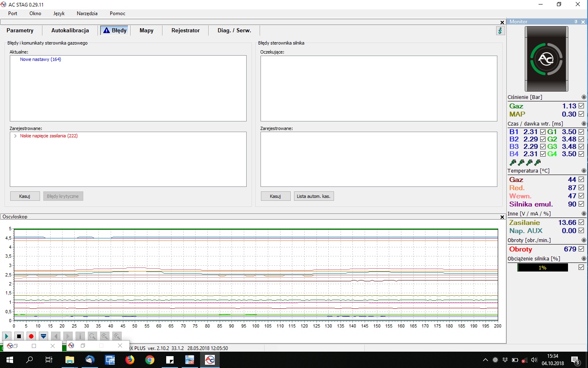Click the AC switch button on the gas controller image
The height and width of the screenshot is (368, 588).
tap(546, 59)
